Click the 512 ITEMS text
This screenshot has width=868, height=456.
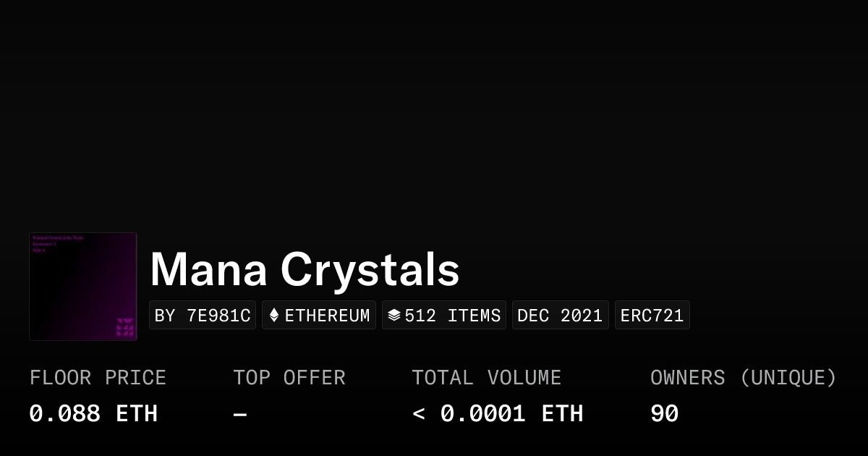coord(453,316)
